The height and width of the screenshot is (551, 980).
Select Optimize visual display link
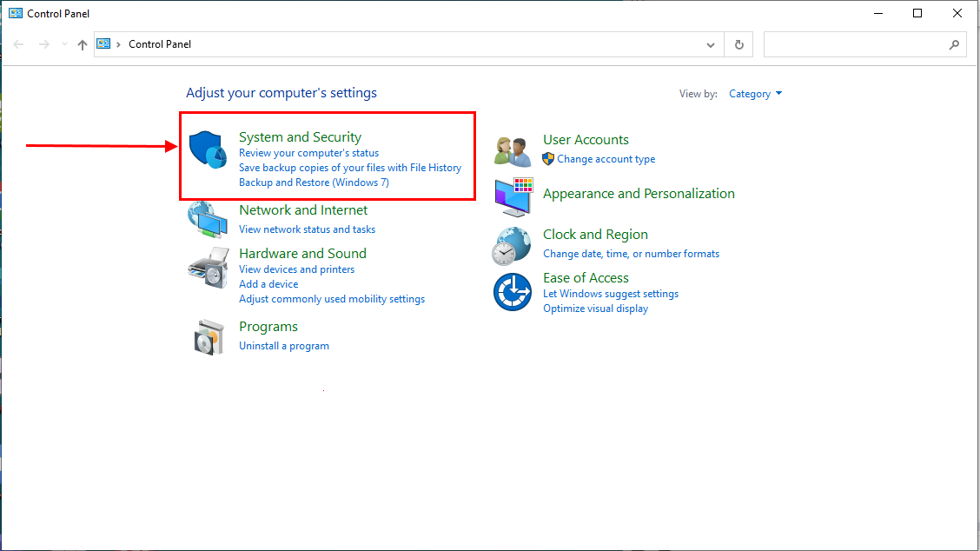tap(596, 309)
